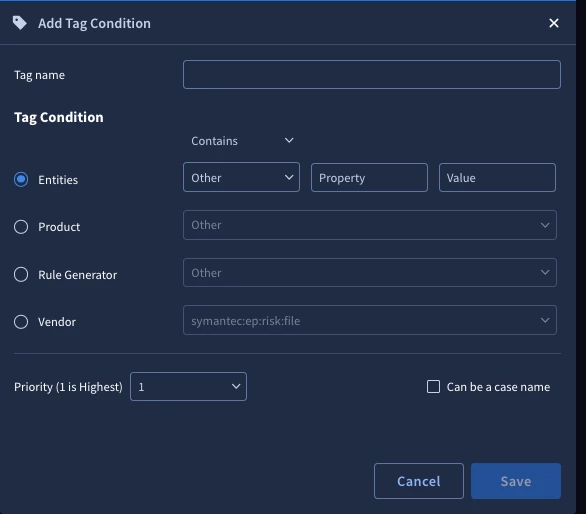The height and width of the screenshot is (514, 586).
Task: Click the Cancel button
Action: pos(419,481)
